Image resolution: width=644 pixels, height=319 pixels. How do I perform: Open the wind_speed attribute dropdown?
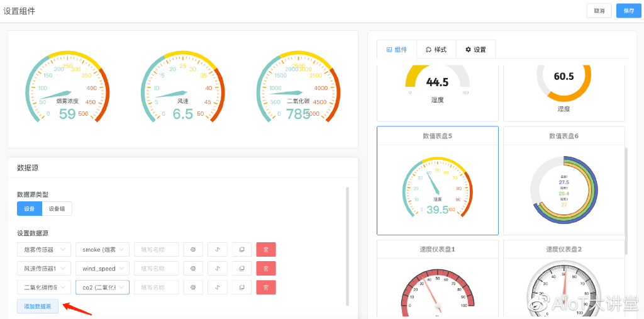coord(103,269)
